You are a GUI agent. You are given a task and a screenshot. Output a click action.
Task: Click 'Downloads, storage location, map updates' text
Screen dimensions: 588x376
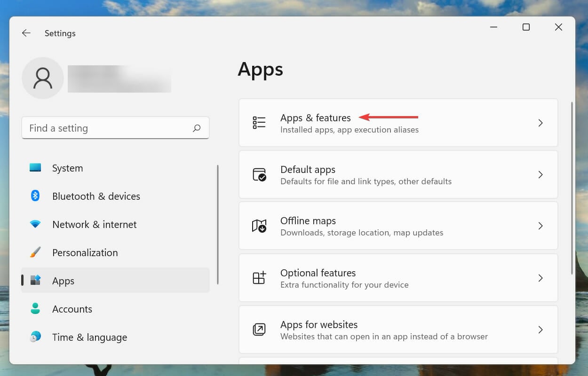362,233
